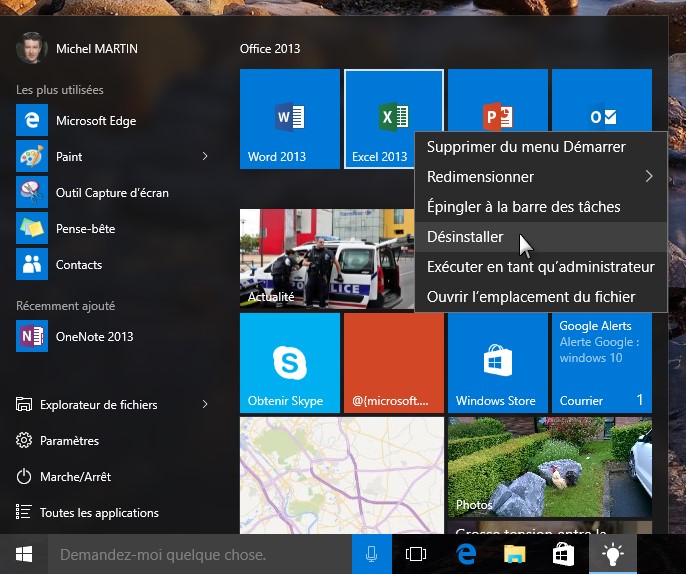Open the Word 2013 tile
Image resolution: width=686 pixels, height=574 pixels.
pos(289,119)
